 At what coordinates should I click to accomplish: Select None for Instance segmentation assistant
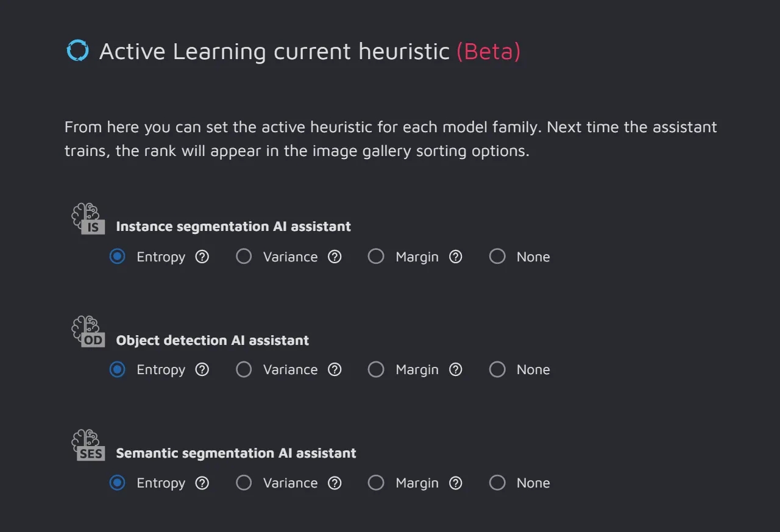coord(497,257)
